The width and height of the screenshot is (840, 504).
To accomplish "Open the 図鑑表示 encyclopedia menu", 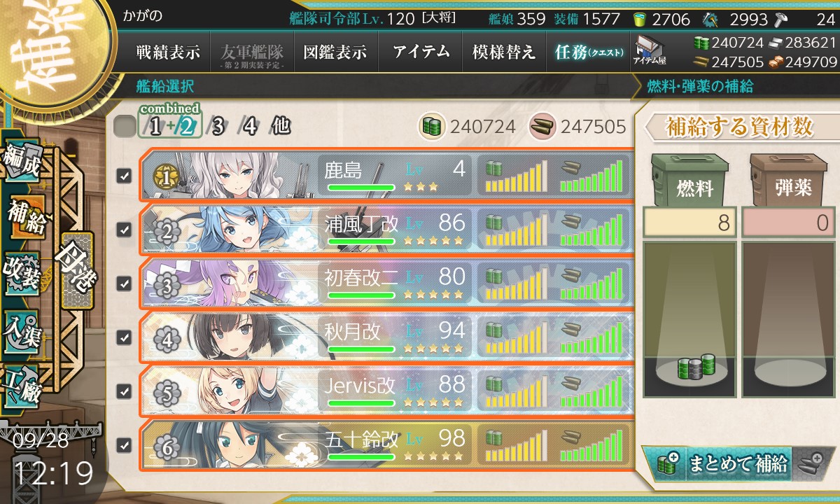I will (x=335, y=52).
